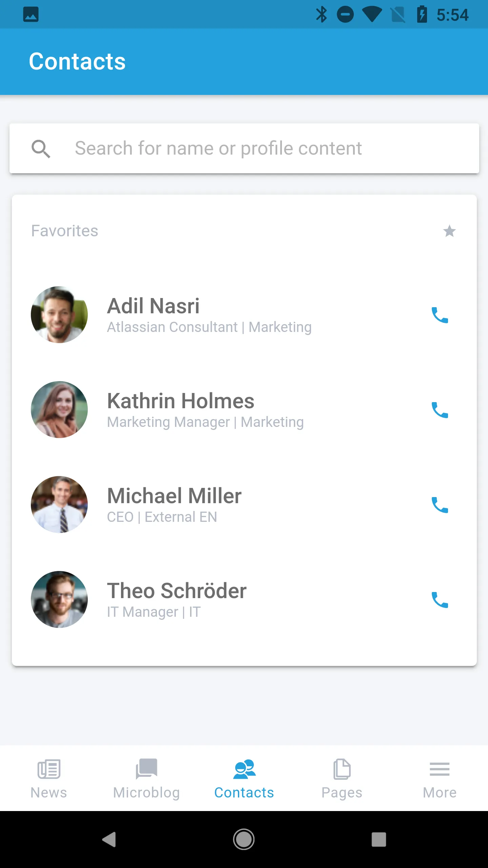Open Adil Nasri's profile photo
488x868 pixels.
(59, 315)
